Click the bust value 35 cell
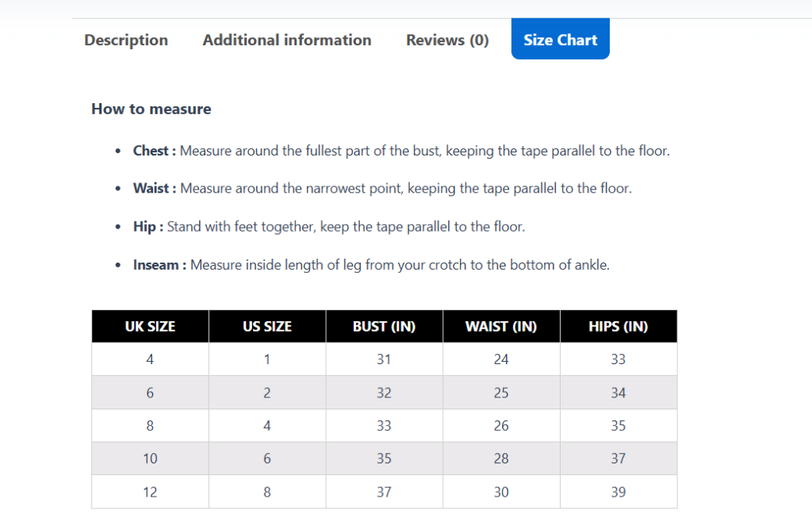The height and width of the screenshot is (522, 812). pos(384,459)
